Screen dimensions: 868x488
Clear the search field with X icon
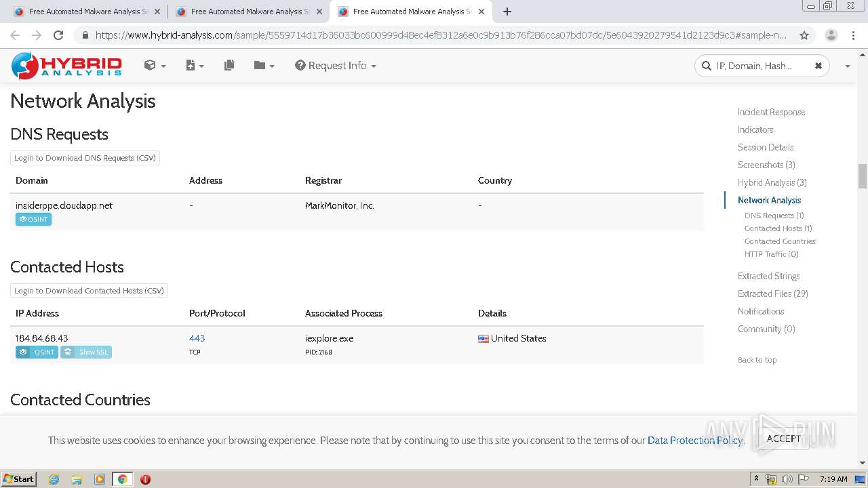(x=818, y=66)
